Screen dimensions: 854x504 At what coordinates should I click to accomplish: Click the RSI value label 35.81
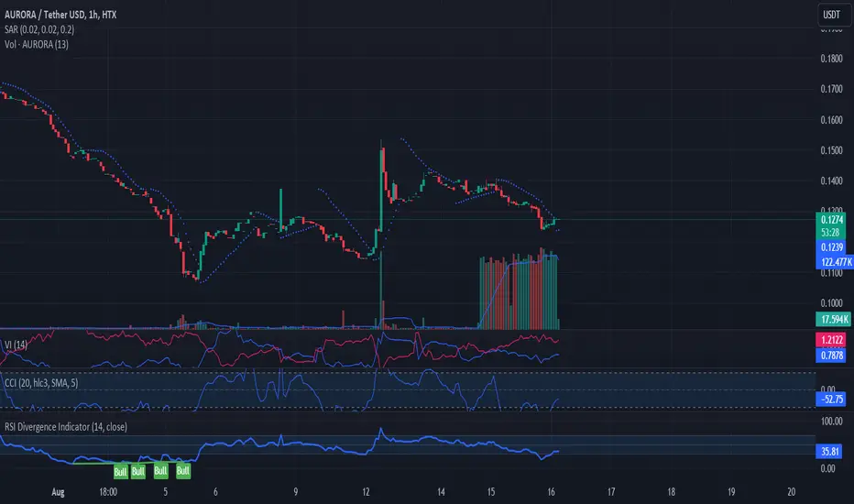pyautogui.click(x=830, y=452)
